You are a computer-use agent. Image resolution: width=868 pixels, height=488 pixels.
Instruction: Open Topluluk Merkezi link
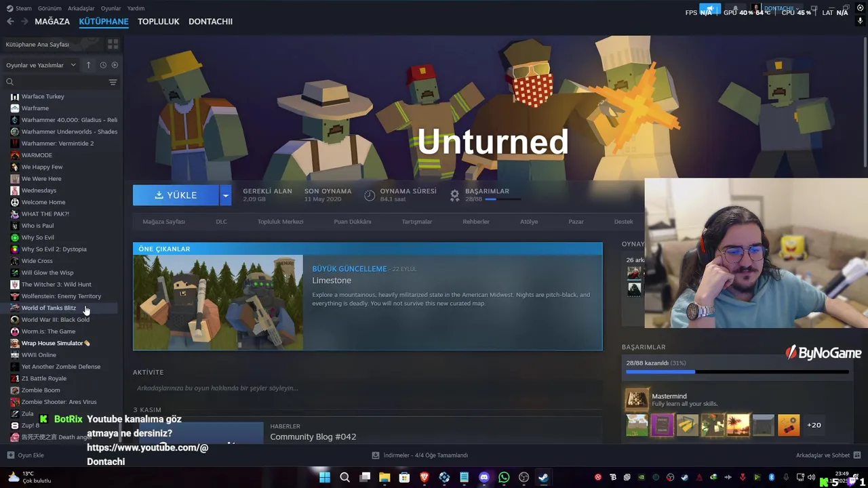click(280, 222)
